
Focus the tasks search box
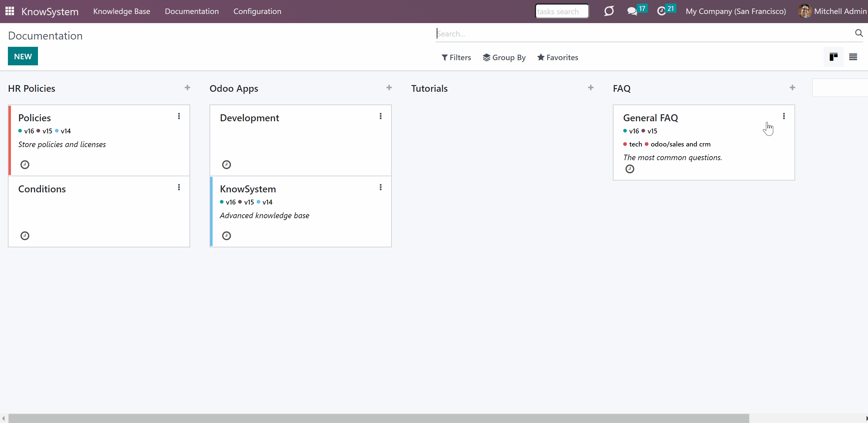(562, 11)
